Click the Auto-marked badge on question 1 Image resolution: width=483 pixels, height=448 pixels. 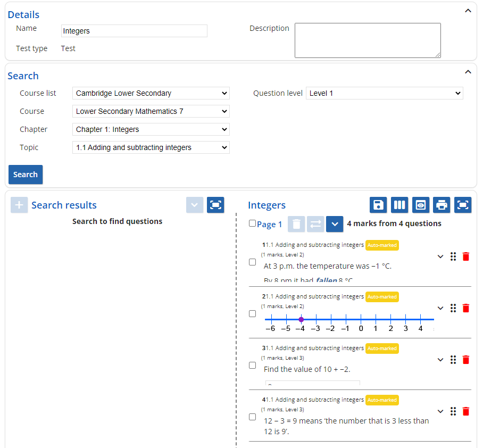(x=382, y=245)
